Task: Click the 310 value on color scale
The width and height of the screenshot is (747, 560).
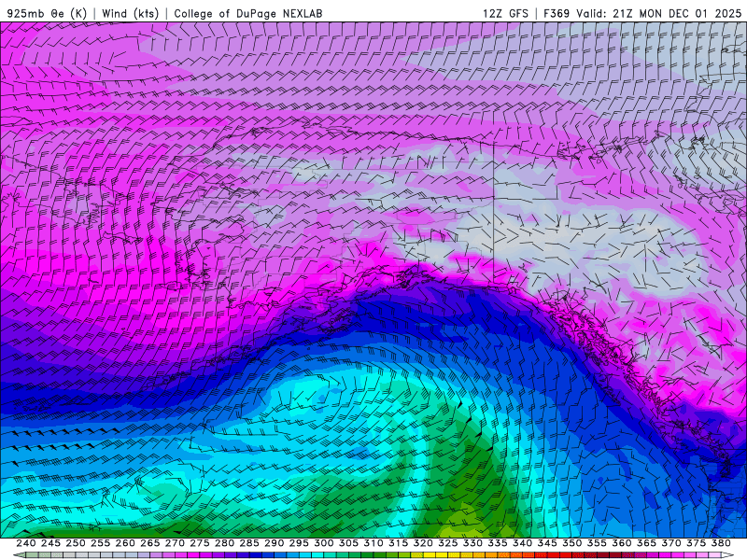Action: pos(373,543)
